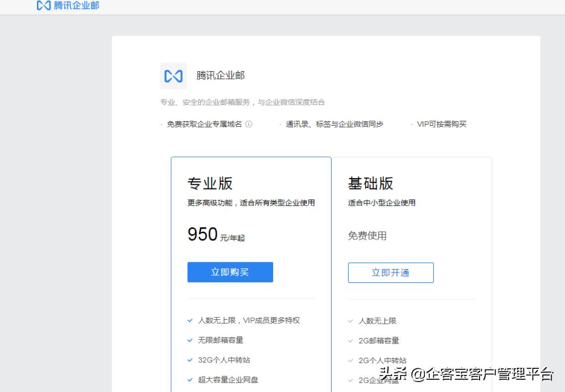This screenshot has width=565, height=392.
Task: Click the 立即开通 button
Action: 391,272
